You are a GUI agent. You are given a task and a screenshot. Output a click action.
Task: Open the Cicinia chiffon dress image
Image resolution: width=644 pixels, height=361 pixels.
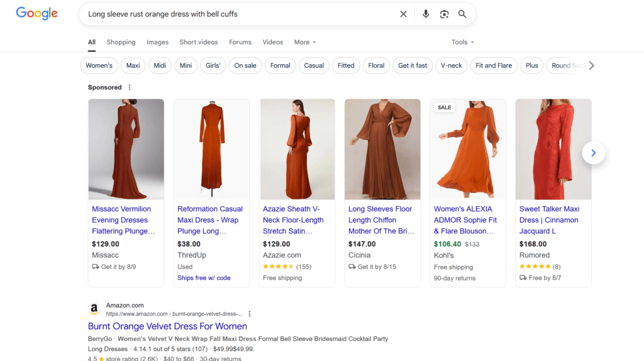click(x=382, y=149)
